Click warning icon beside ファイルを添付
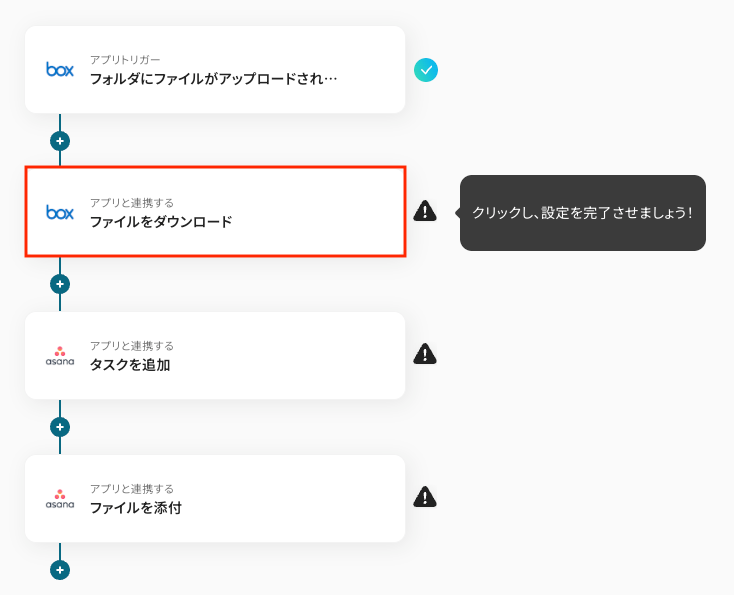734x595 pixels. click(425, 497)
